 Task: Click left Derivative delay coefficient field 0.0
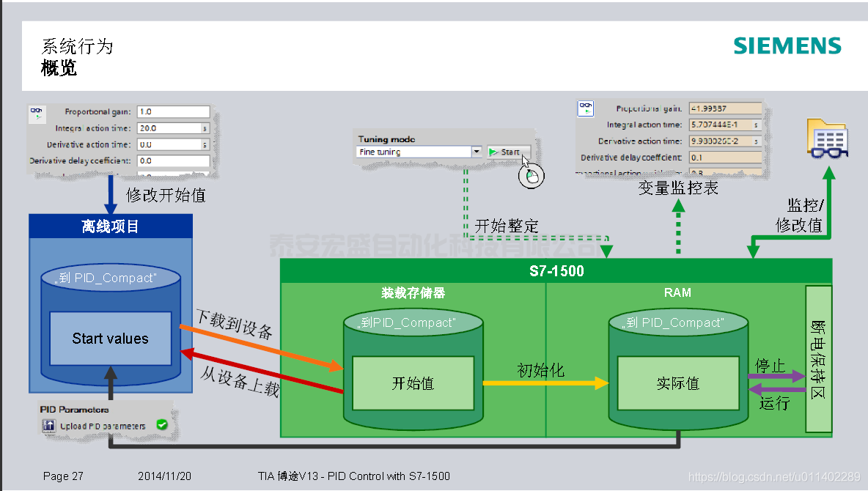(173, 160)
